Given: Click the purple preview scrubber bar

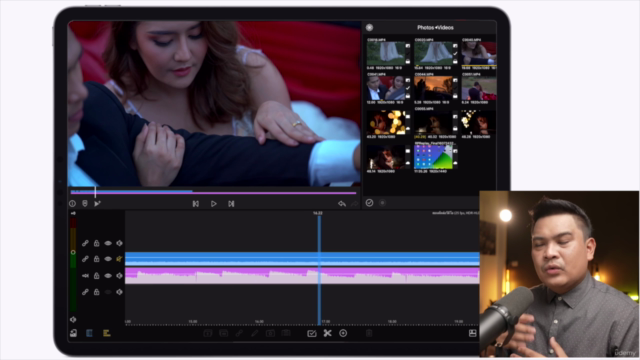Looking at the screenshot, I should 213,192.
